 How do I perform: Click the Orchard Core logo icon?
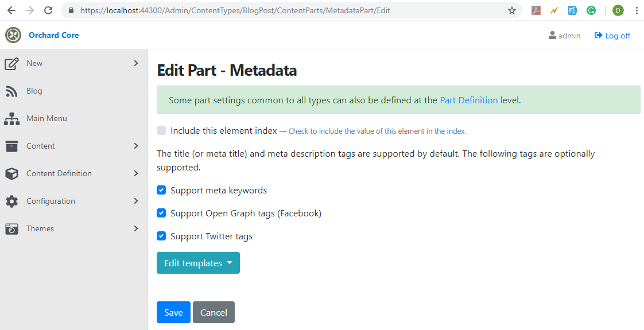pos(13,35)
